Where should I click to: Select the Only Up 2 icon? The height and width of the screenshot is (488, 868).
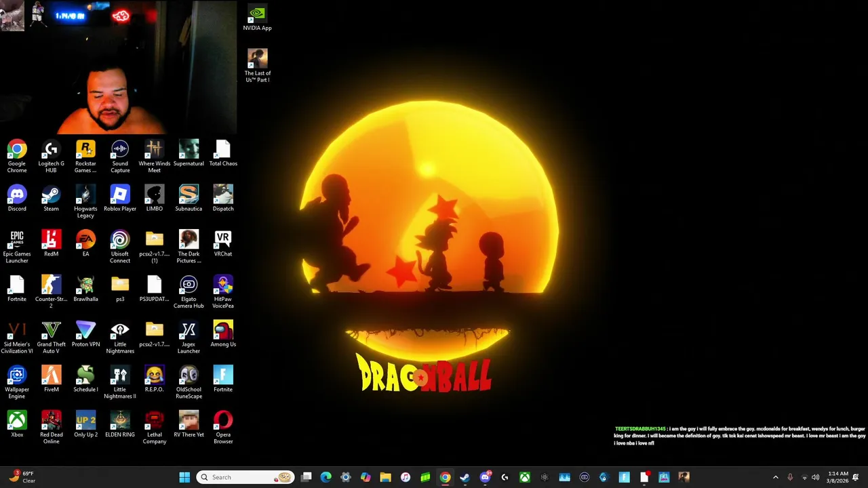click(85, 424)
